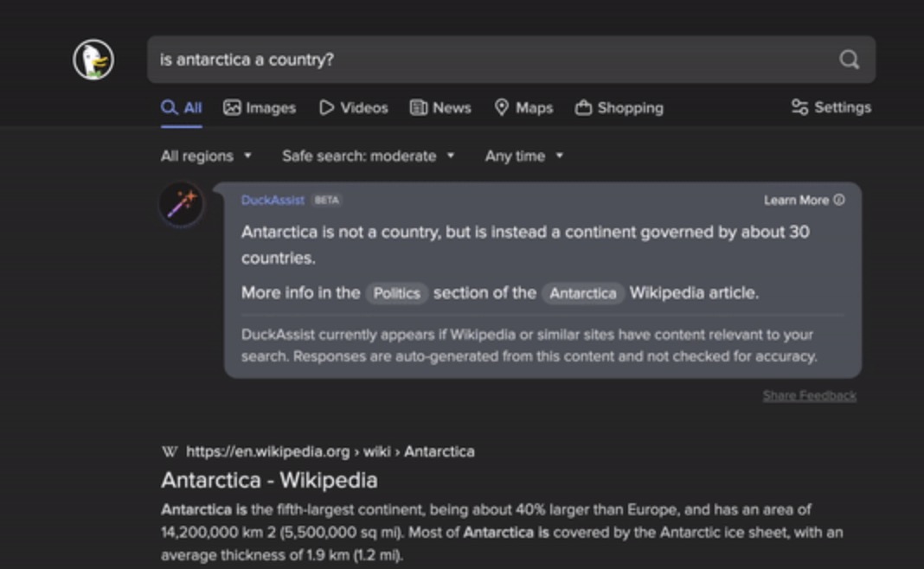Expand the All regions dropdown
The image size is (924, 569).
[x=206, y=157]
